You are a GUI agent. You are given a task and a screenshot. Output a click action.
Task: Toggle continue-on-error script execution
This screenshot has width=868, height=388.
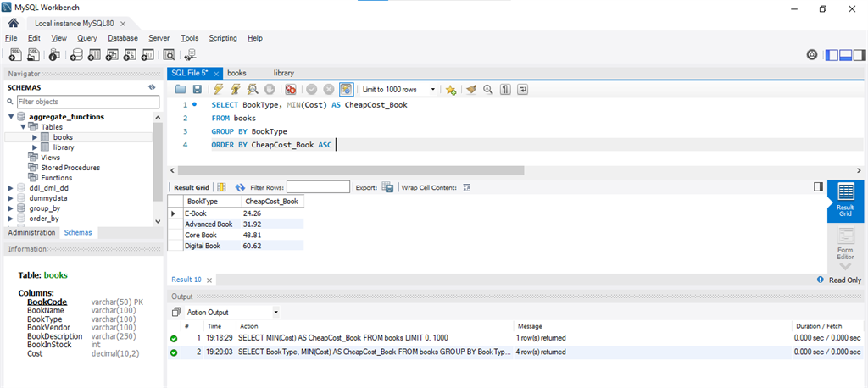291,89
